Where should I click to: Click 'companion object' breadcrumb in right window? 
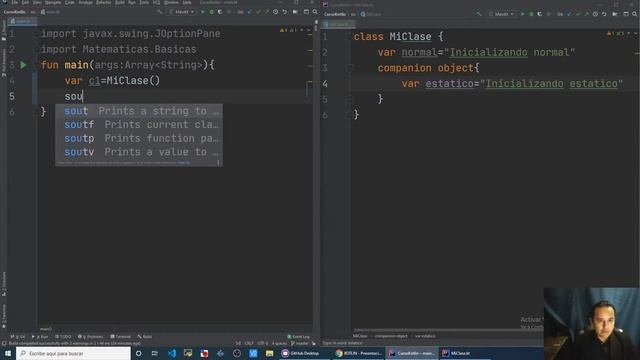(391, 336)
